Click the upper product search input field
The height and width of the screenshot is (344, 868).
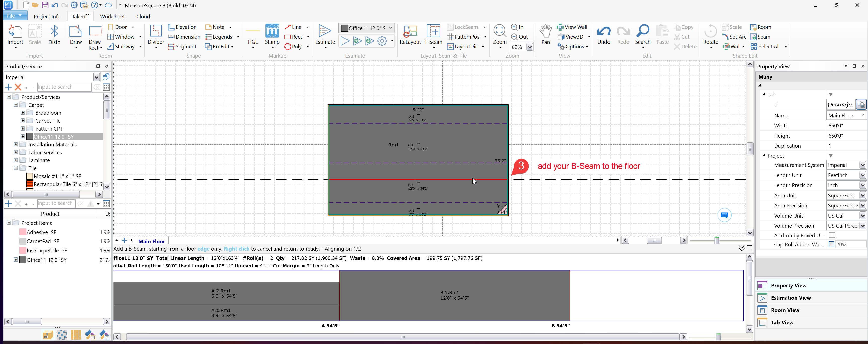pyautogui.click(x=64, y=87)
